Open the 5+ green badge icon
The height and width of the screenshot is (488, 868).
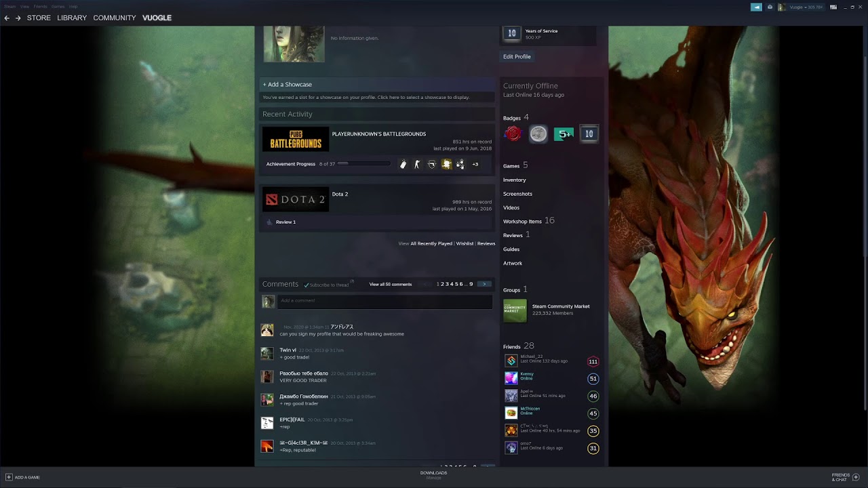564,134
